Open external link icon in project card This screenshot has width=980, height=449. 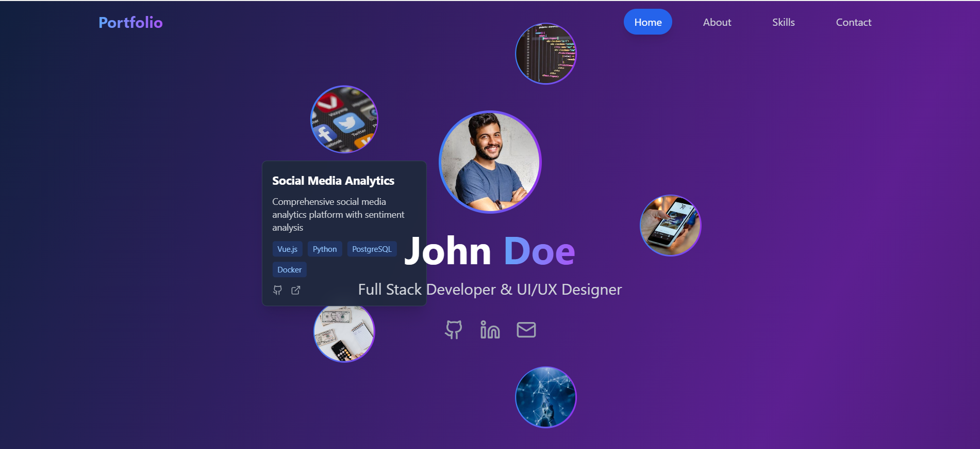pos(295,290)
